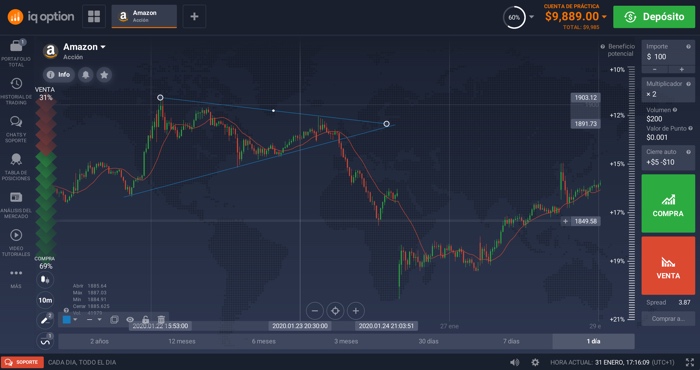Open Tabla de Posiciones in sidebar
This screenshot has width=700, height=370.
[16, 167]
